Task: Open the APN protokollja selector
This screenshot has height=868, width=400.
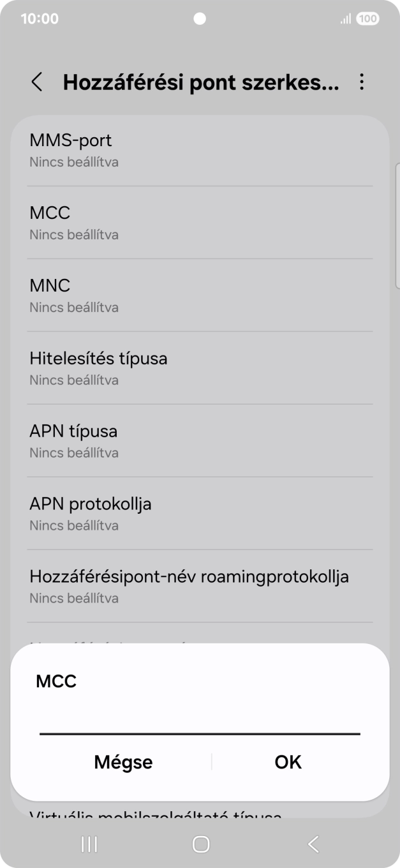Action: (x=200, y=513)
